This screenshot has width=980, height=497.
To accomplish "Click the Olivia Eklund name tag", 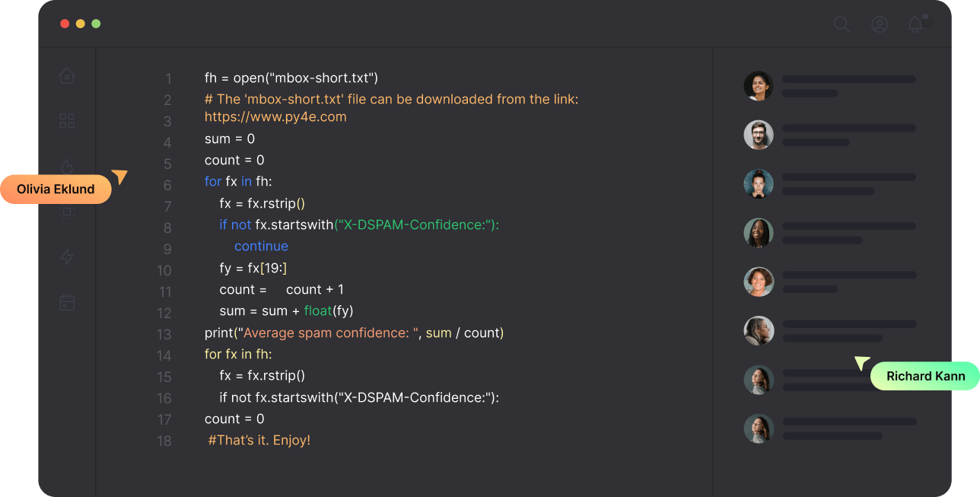I will pyautogui.click(x=56, y=190).
